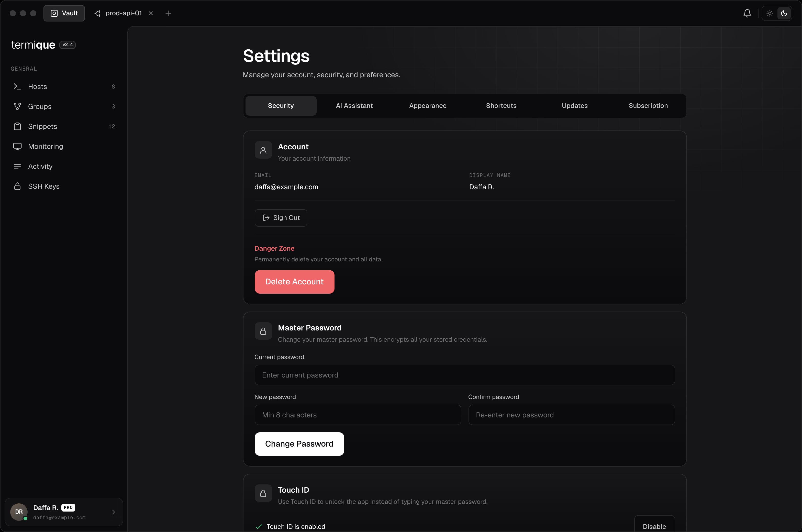This screenshot has height=532, width=802.
Task: Click the Monitoring display icon
Action: pos(17,147)
